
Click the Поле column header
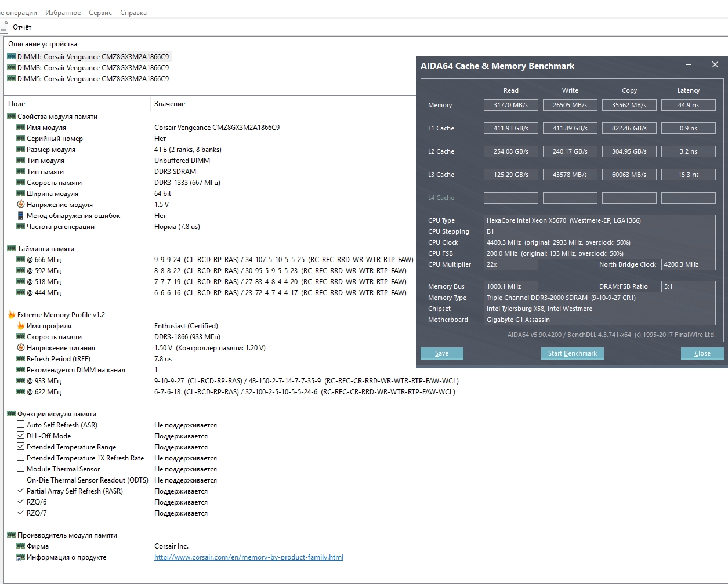tap(17, 104)
